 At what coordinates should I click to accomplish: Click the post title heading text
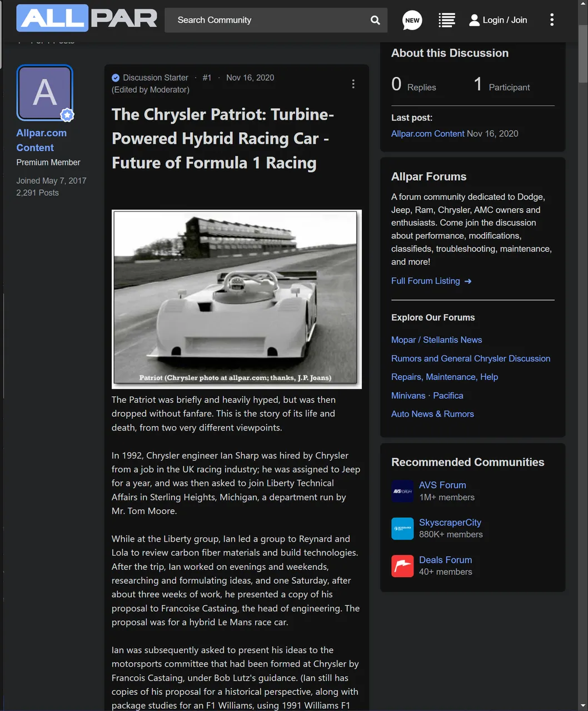(223, 139)
